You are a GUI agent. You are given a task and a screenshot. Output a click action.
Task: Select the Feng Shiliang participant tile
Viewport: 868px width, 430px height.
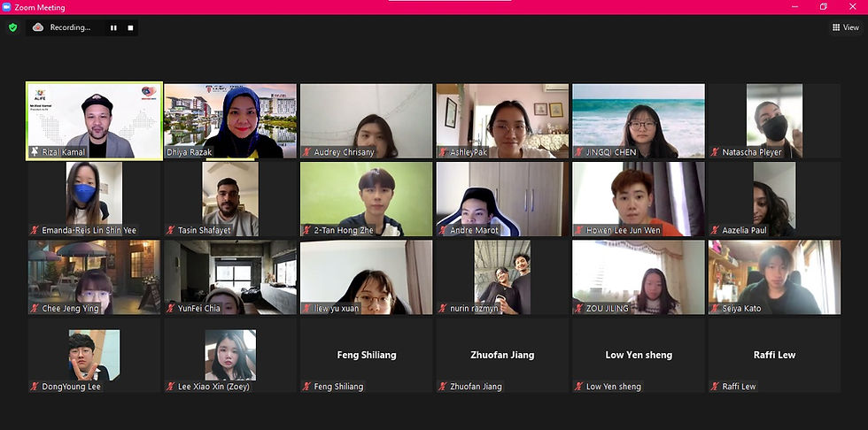(x=366, y=356)
